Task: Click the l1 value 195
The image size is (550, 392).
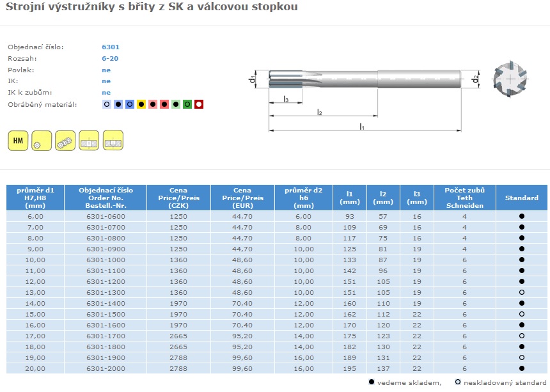Action: point(350,368)
